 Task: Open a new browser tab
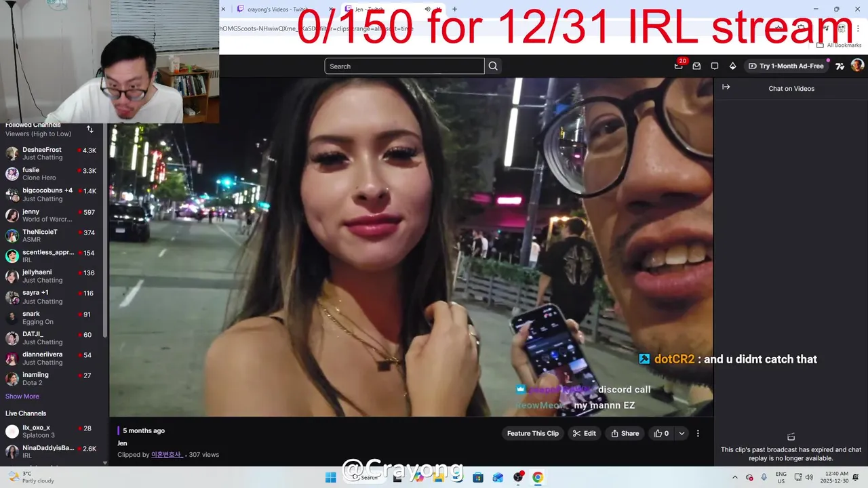[454, 9]
